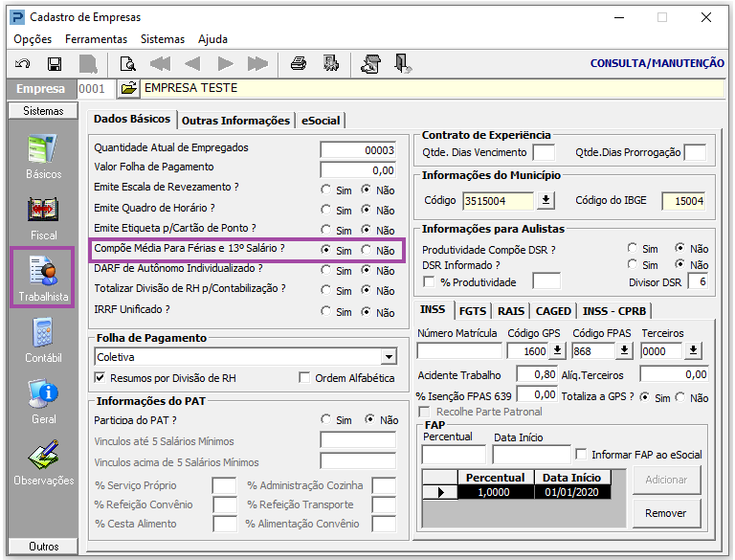Click the exit door icon in the toolbar

(403, 64)
